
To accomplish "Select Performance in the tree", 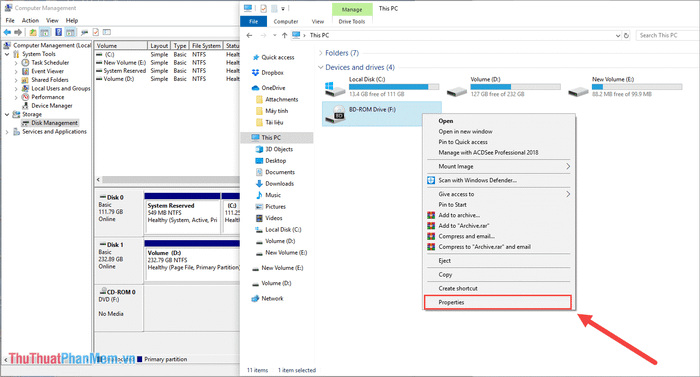I will point(48,97).
